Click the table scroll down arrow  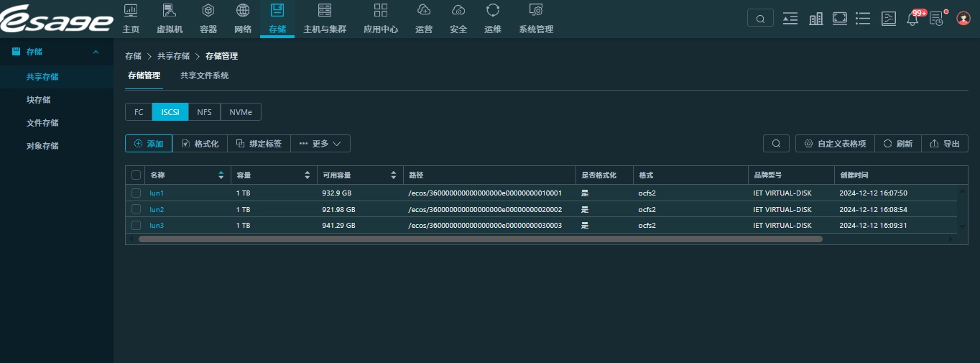963,226
